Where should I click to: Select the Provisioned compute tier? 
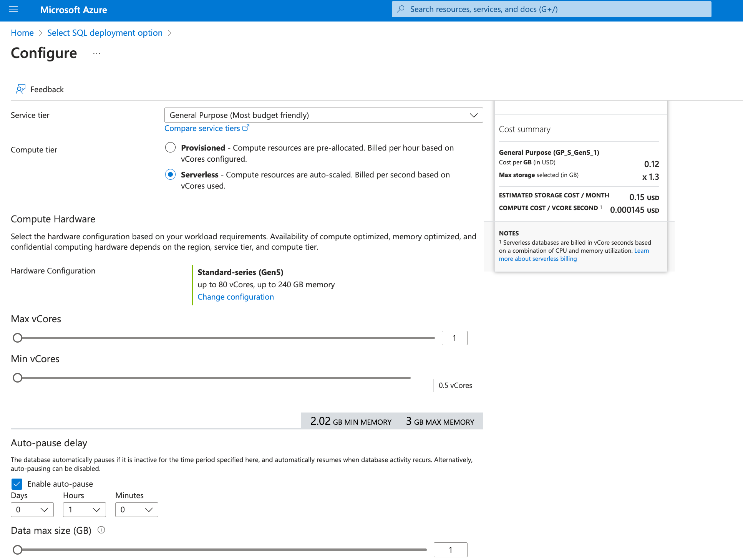pyautogui.click(x=170, y=147)
